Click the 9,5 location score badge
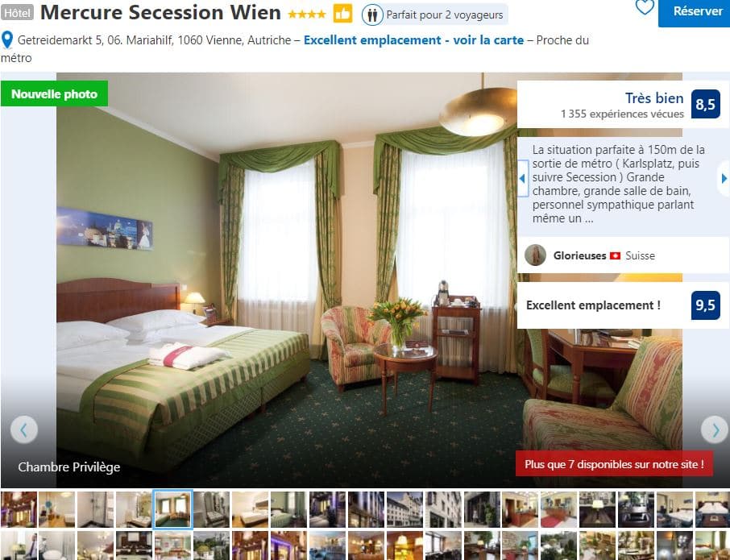This screenshot has width=730, height=560. click(705, 305)
